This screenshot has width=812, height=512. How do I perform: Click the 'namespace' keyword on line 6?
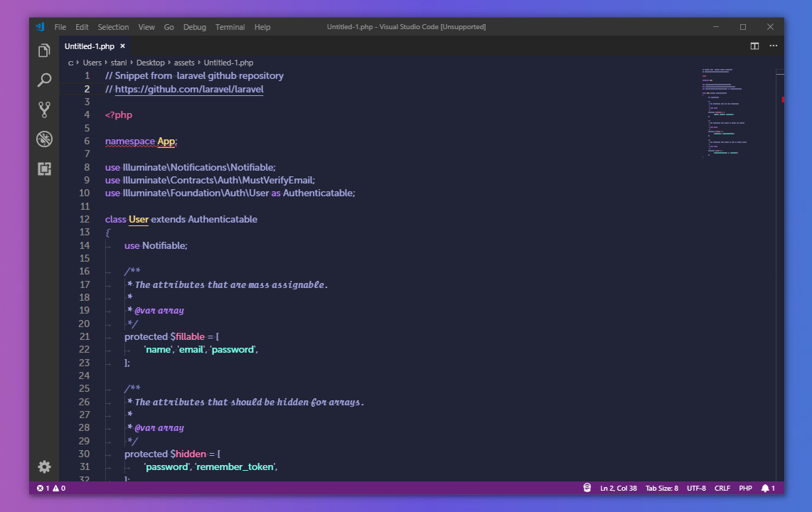pos(129,141)
